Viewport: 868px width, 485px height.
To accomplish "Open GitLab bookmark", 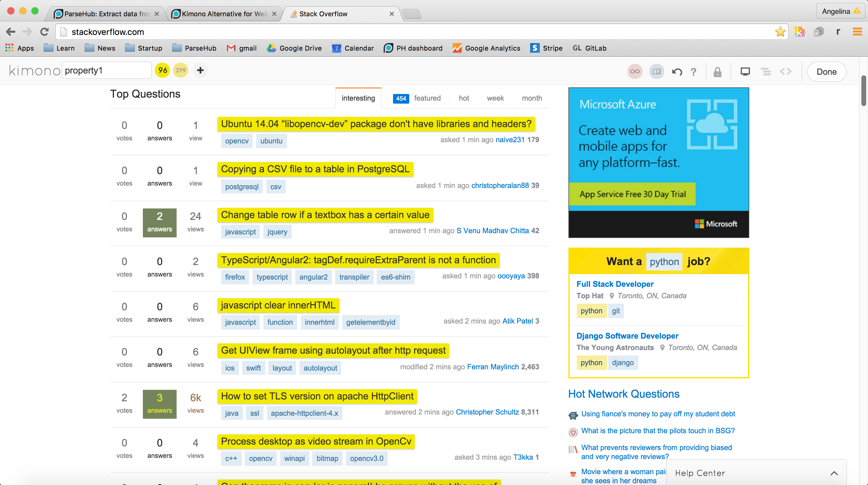I will click(589, 48).
